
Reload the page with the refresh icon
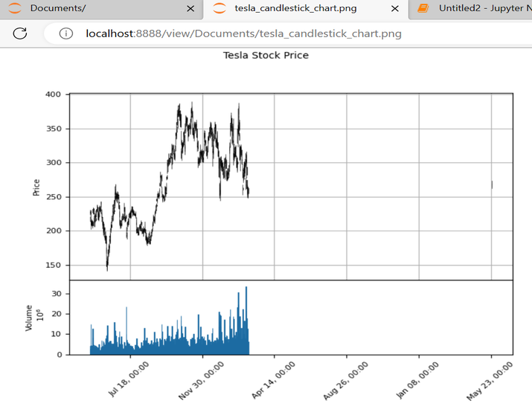(x=20, y=33)
